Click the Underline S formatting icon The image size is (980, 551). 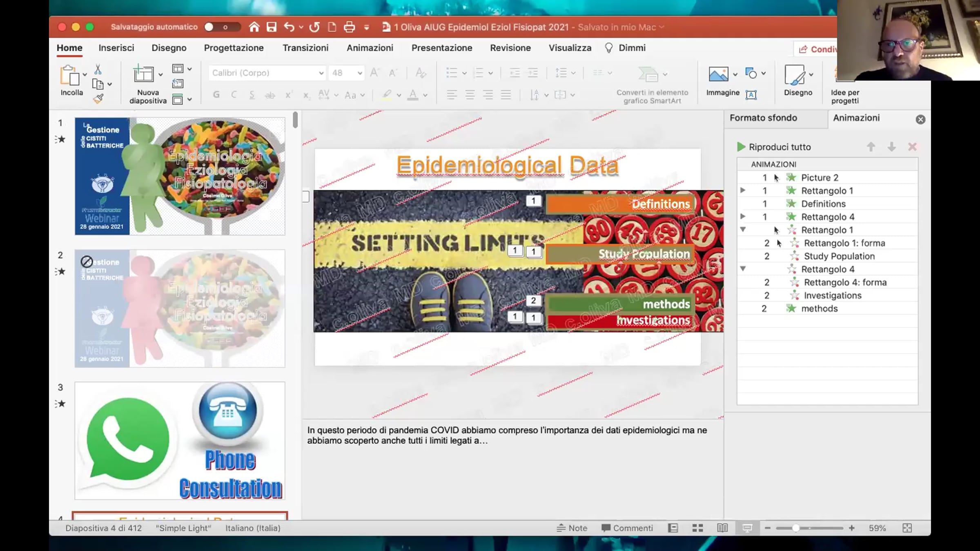252,95
